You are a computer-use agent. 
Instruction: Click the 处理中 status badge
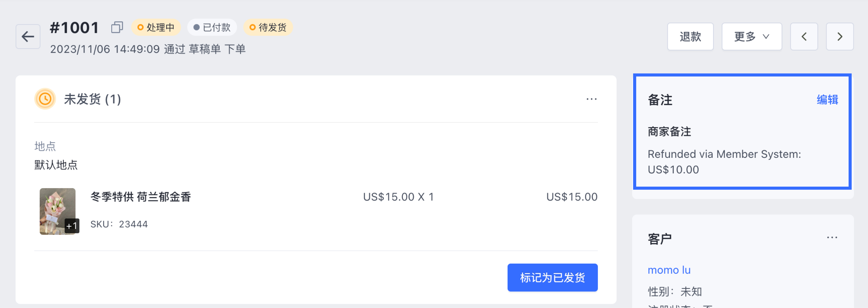click(156, 27)
